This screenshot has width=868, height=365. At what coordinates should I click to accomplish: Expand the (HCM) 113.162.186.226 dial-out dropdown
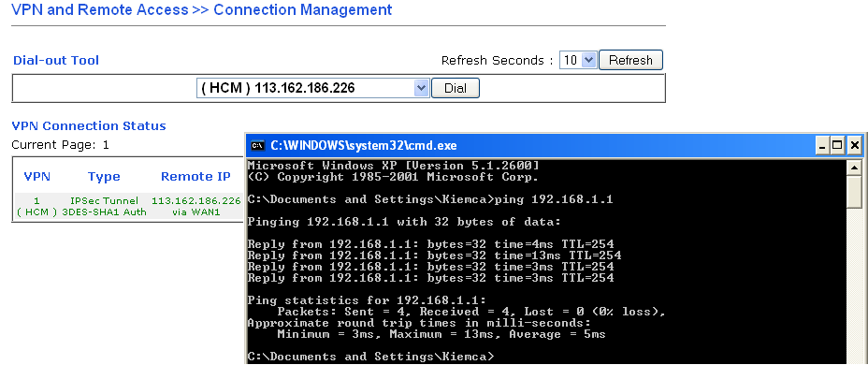tap(312, 88)
